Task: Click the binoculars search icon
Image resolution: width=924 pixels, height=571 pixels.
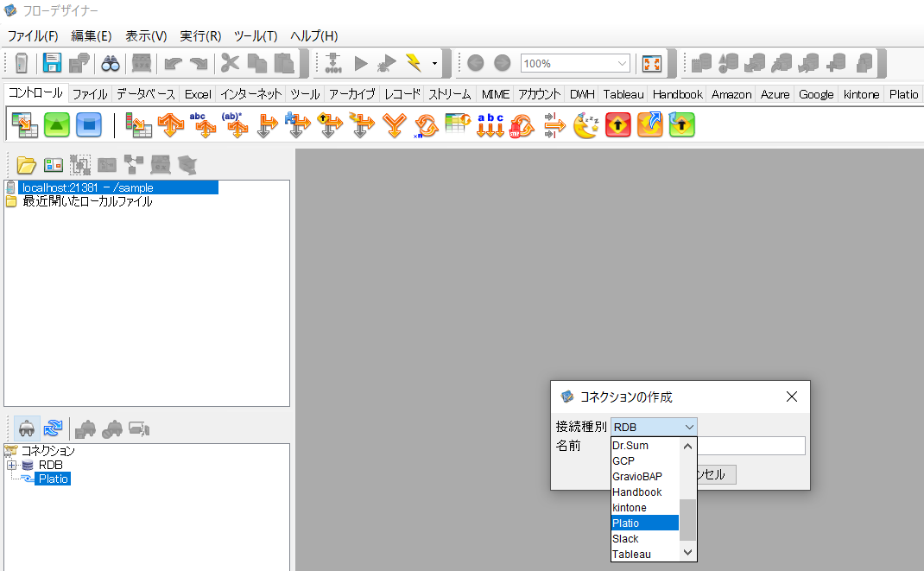Action: [111, 63]
